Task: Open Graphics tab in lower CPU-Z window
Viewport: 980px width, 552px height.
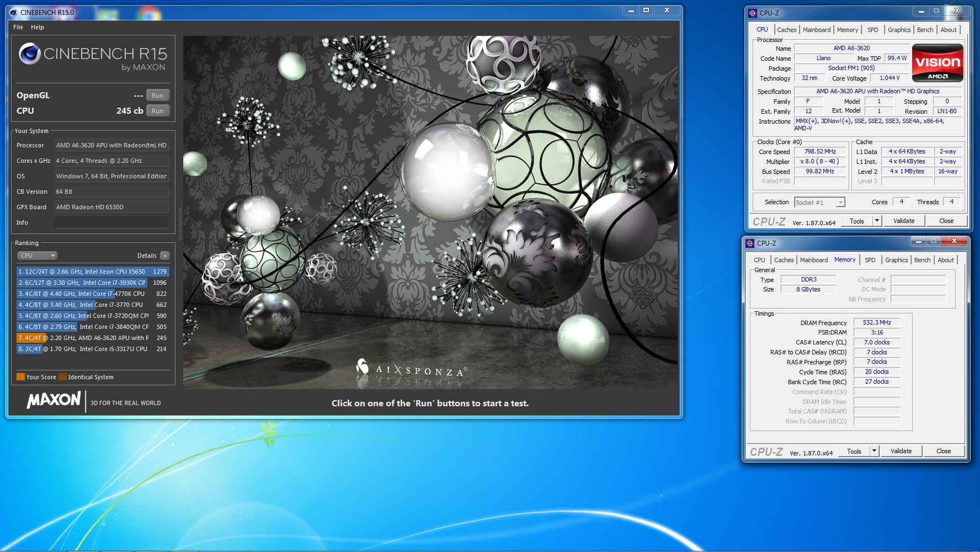Action: click(897, 260)
